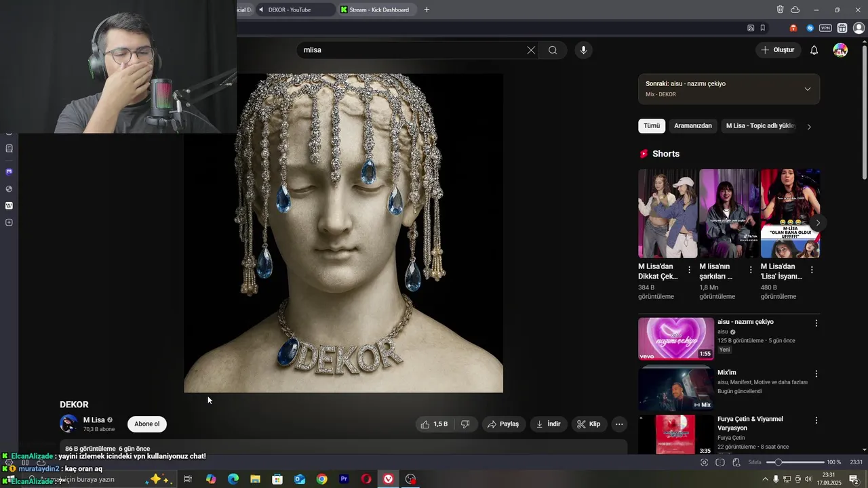
Task: Open Windows notification center icon
Action: point(854,479)
